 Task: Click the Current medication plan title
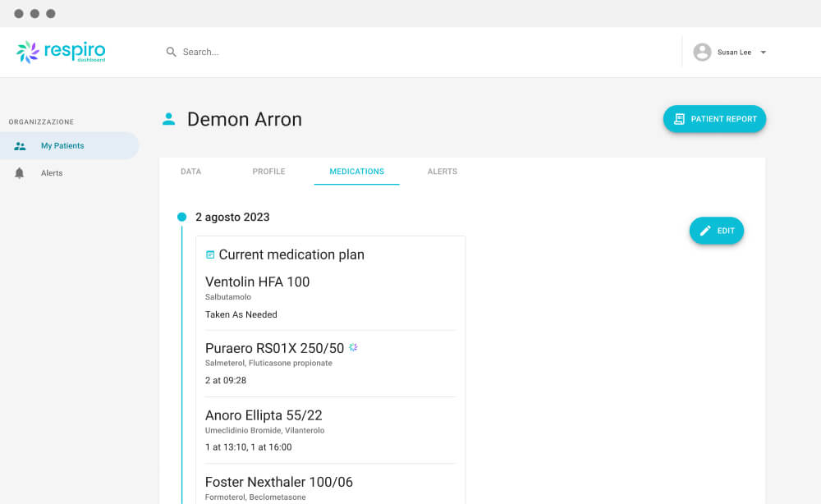coord(291,255)
